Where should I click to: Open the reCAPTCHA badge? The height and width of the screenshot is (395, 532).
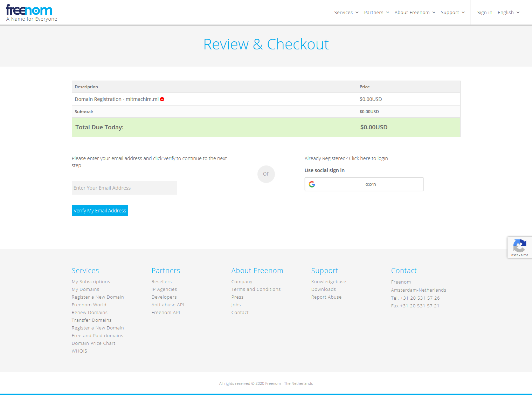520,247
